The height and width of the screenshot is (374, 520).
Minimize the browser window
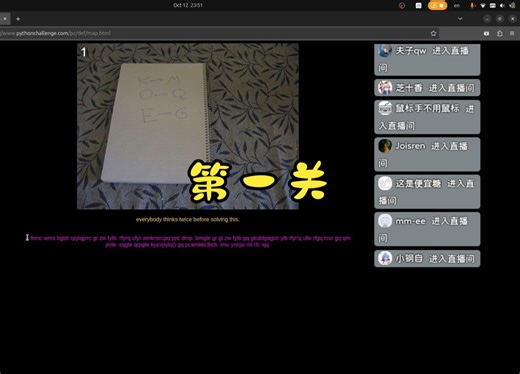[487, 19]
